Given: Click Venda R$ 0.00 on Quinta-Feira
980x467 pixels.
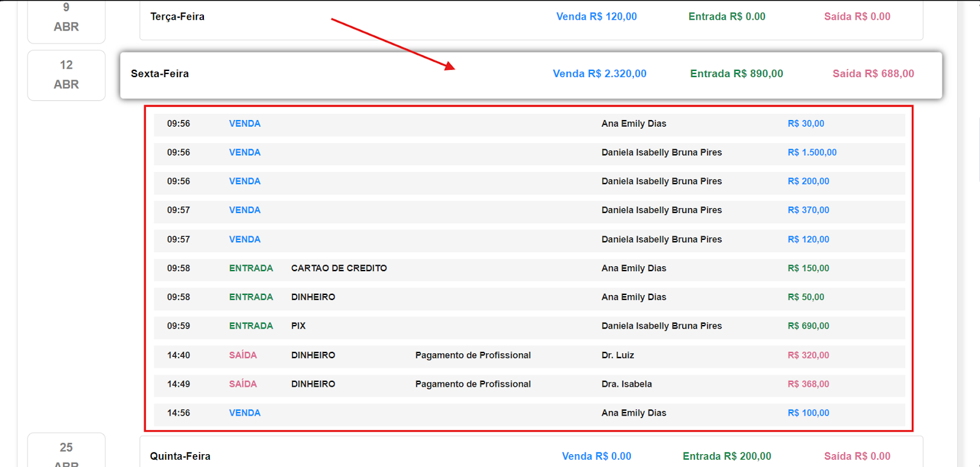Looking at the screenshot, I should point(597,456).
